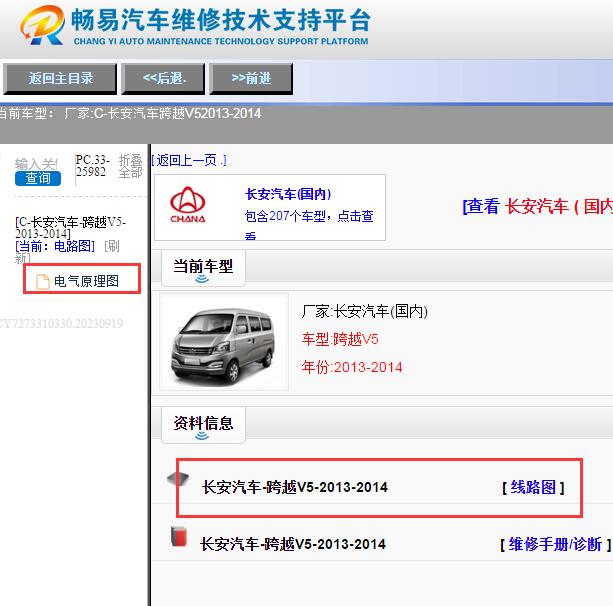This screenshot has height=606, width=613.
Task: Open the [线路图] link
Action: pos(533,488)
